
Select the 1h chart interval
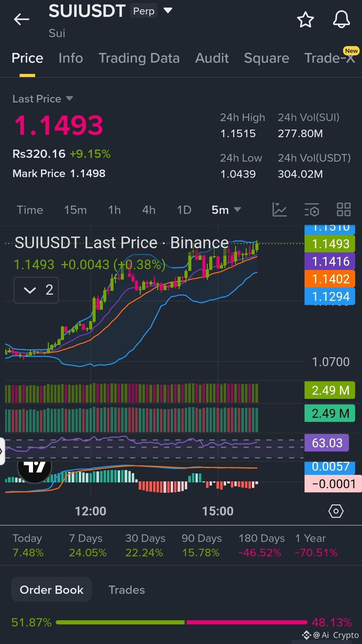click(x=114, y=210)
